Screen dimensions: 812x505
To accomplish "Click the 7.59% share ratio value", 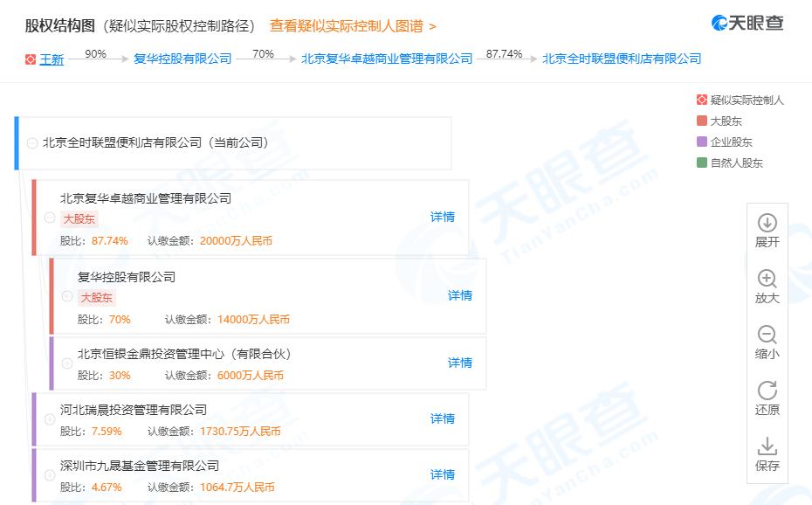I will (107, 432).
